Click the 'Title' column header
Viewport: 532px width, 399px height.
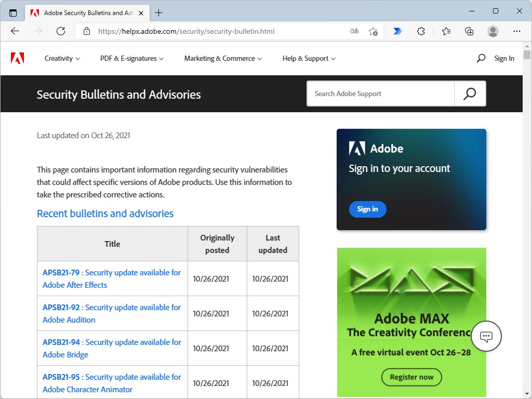coord(112,244)
